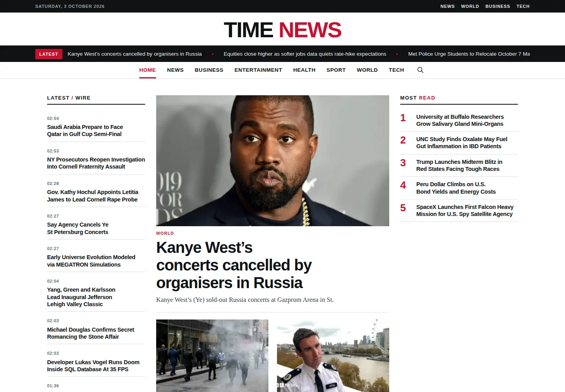Image resolution: width=565 pixels, height=392 pixels.
Task: Open the WORLD section in main navigation
Action: [x=367, y=70]
